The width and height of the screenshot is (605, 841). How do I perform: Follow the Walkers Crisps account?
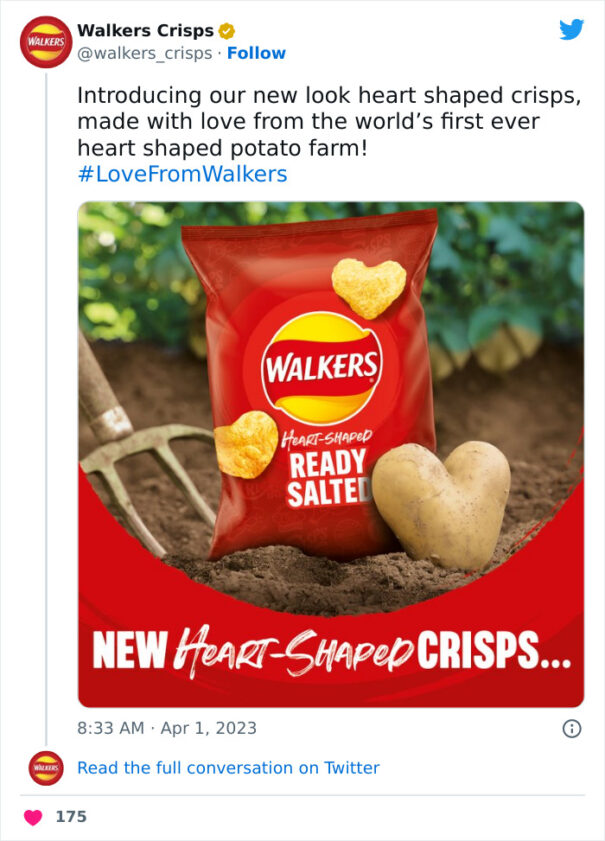(256, 53)
